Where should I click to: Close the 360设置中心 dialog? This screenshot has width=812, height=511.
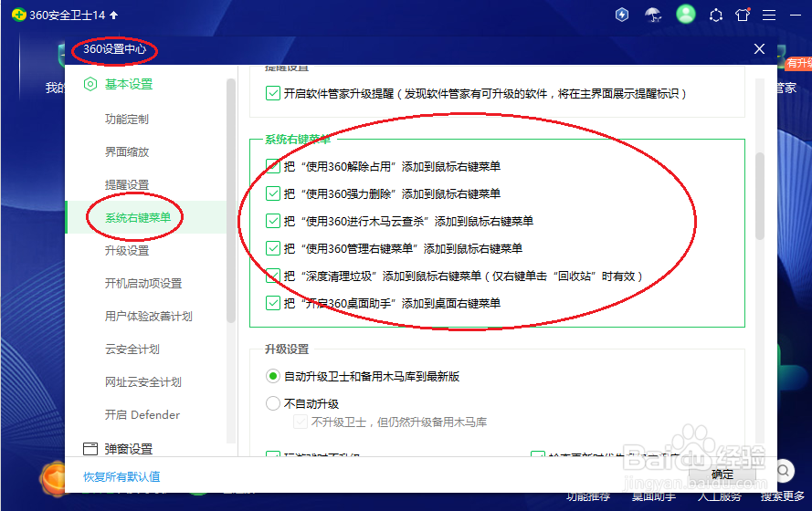pyautogui.click(x=759, y=48)
